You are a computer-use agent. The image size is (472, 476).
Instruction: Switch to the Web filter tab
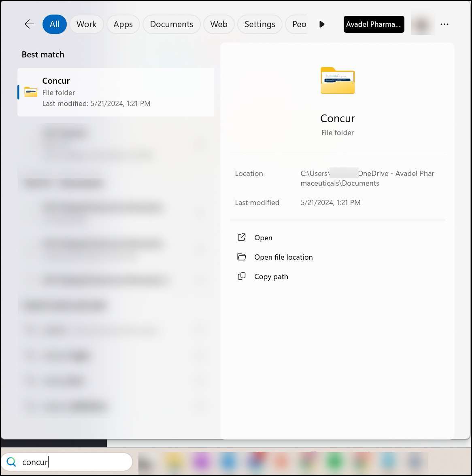(219, 24)
